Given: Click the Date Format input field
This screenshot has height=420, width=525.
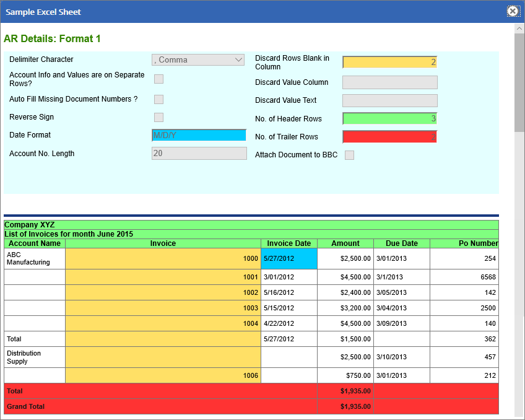Looking at the screenshot, I should pos(199,135).
